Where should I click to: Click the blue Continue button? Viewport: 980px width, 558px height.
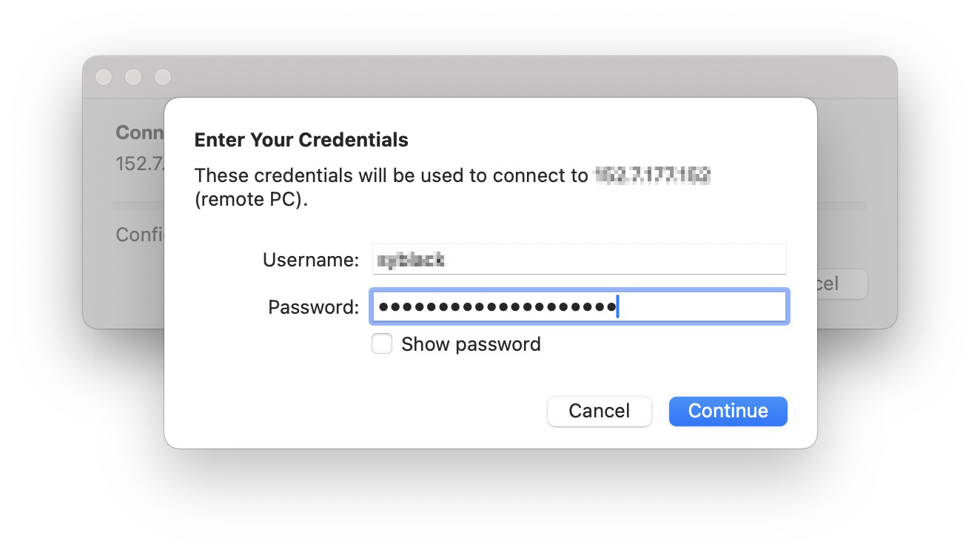click(728, 411)
